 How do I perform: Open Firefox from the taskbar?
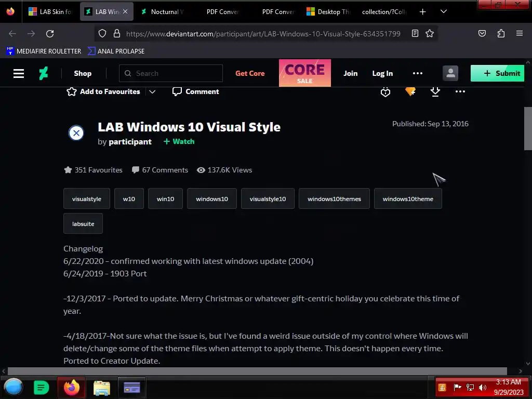pos(71,388)
